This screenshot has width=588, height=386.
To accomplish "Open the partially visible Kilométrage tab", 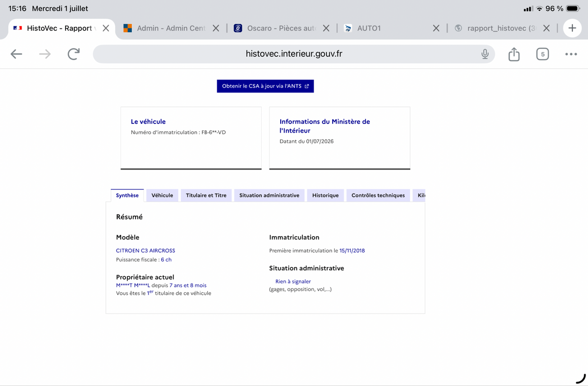I will click(419, 195).
